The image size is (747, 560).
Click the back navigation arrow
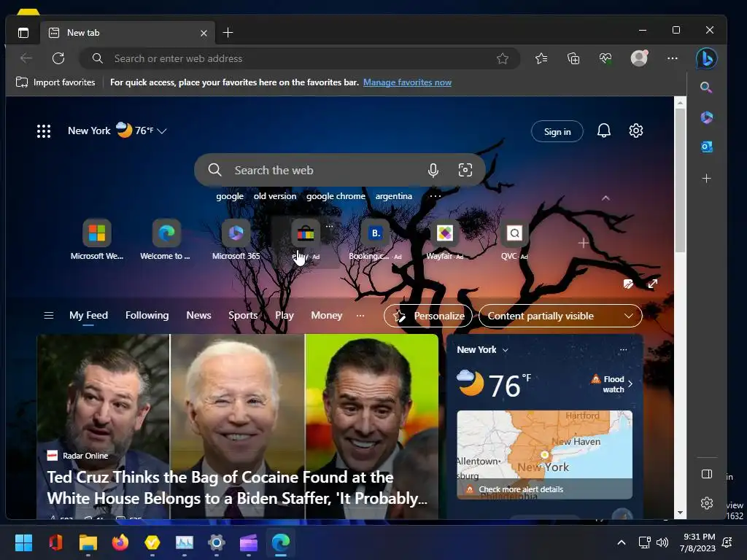pos(26,58)
